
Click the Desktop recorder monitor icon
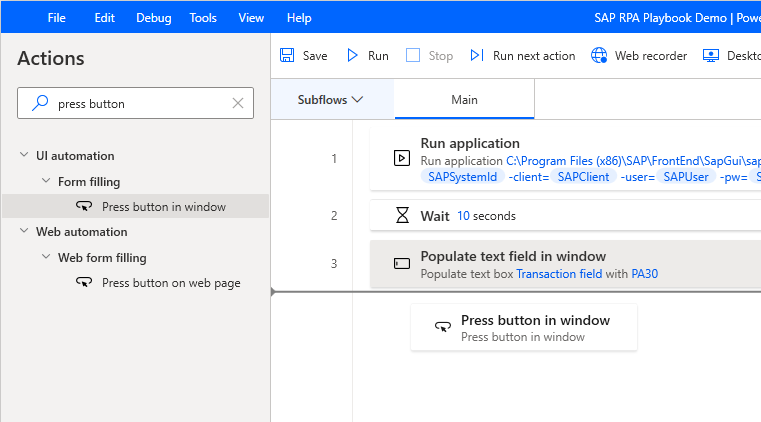pyautogui.click(x=711, y=55)
